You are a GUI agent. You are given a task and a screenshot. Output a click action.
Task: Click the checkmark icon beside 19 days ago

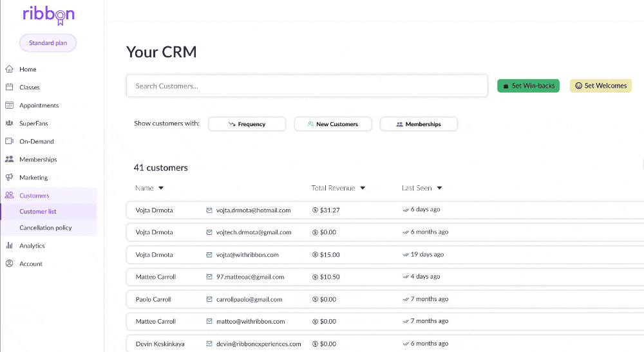[x=406, y=254]
